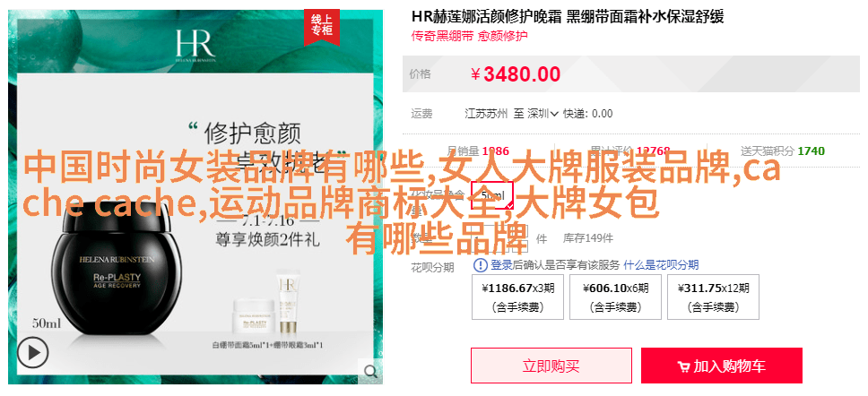The height and width of the screenshot is (396, 868).
Task: Choose the ¥1186.67 x3期 installment plan
Action: click(x=517, y=297)
